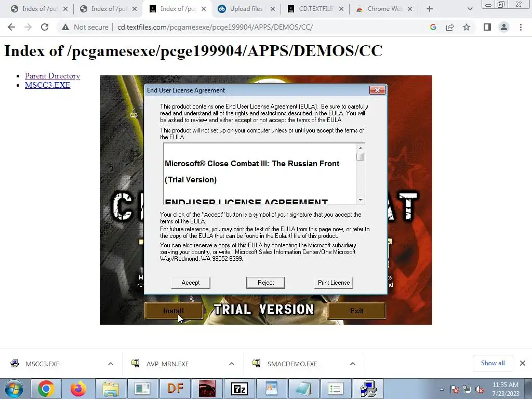532x399 pixels.
Task: Show hidden system tray icons
Action: click(x=442, y=389)
